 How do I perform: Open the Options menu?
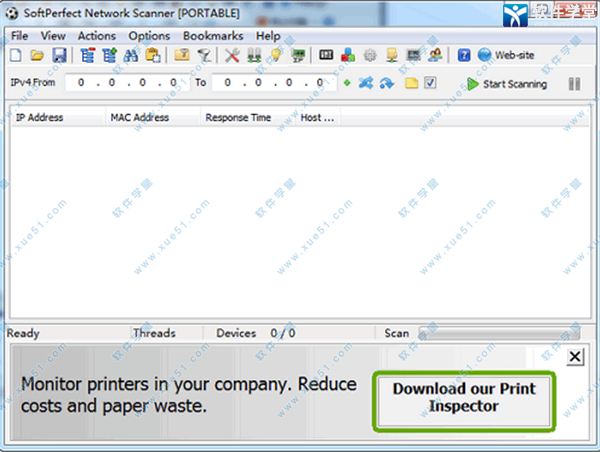[149, 36]
